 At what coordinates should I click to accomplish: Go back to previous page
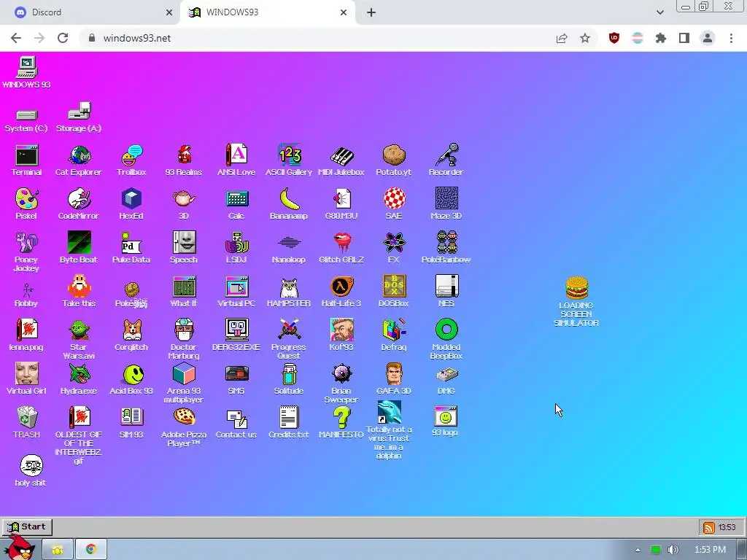pyautogui.click(x=16, y=38)
